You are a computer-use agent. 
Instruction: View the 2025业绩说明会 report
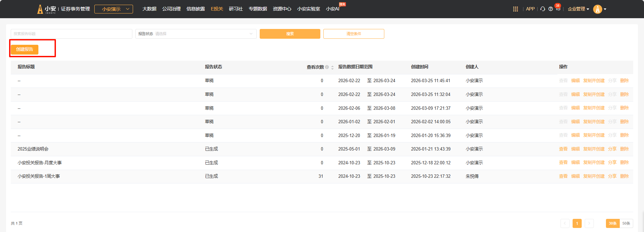[x=563, y=149]
